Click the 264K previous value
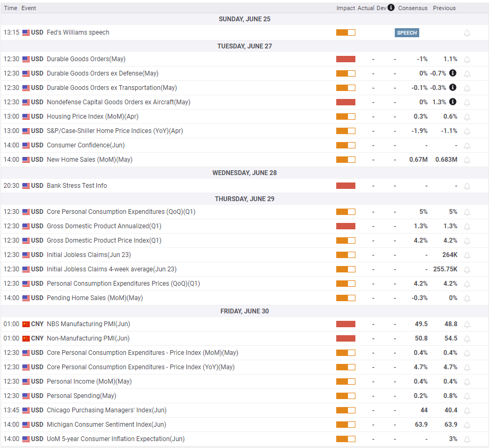This screenshot has height=448, width=490. pos(450,255)
